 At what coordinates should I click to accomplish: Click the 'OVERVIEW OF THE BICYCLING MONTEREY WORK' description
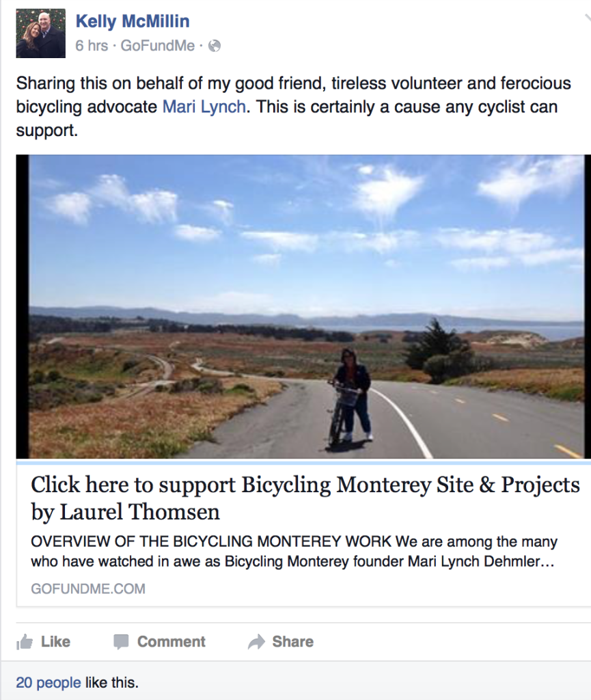pyautogui.click(x=294, y=552)
